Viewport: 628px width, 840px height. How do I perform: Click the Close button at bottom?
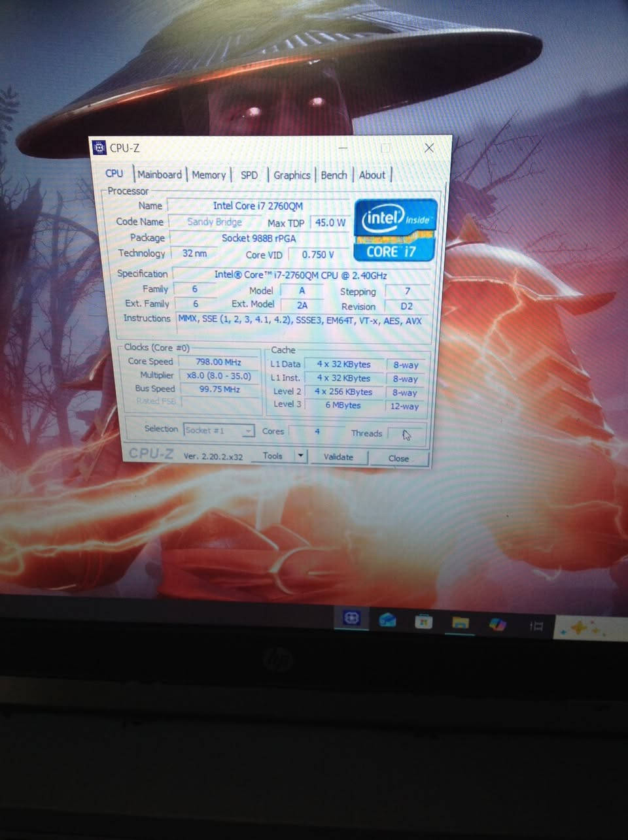pyautogui.click(x=398, y=458)
